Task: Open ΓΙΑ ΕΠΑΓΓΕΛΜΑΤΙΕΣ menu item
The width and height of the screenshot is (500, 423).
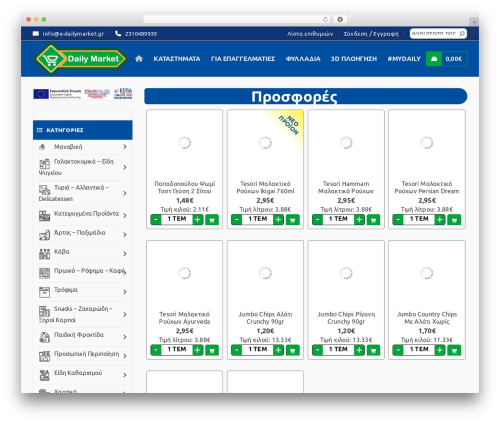Action: 243,59
